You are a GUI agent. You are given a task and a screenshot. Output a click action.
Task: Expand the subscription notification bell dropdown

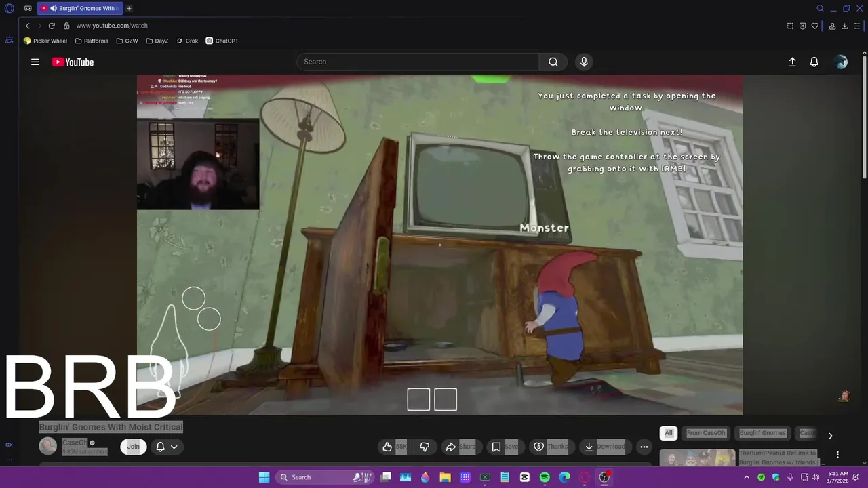pos(167,447)
